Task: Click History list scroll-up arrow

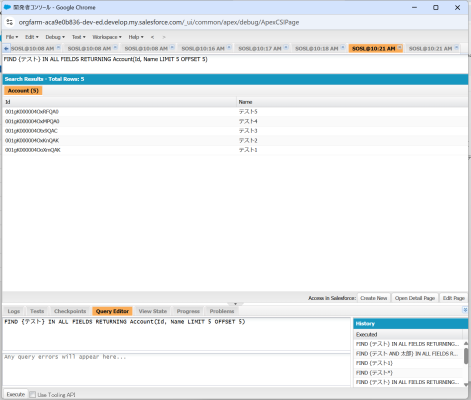Action: coord(466,343)
